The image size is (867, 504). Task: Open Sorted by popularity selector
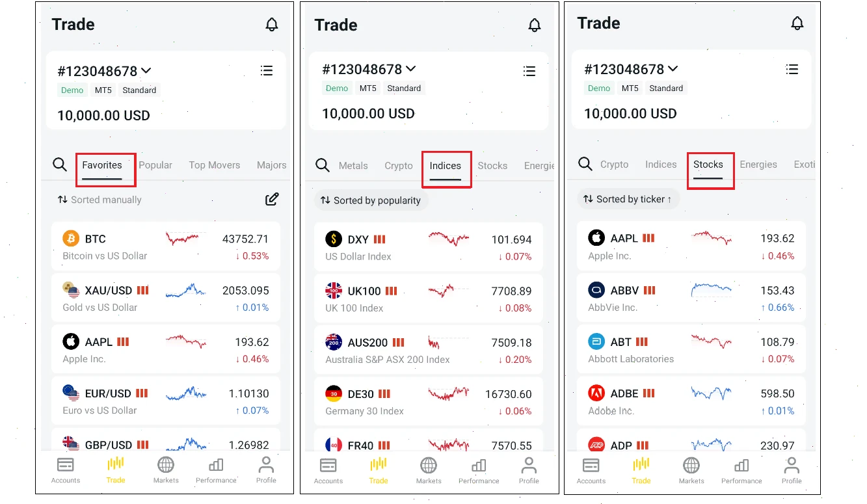(x=371, y=200)
